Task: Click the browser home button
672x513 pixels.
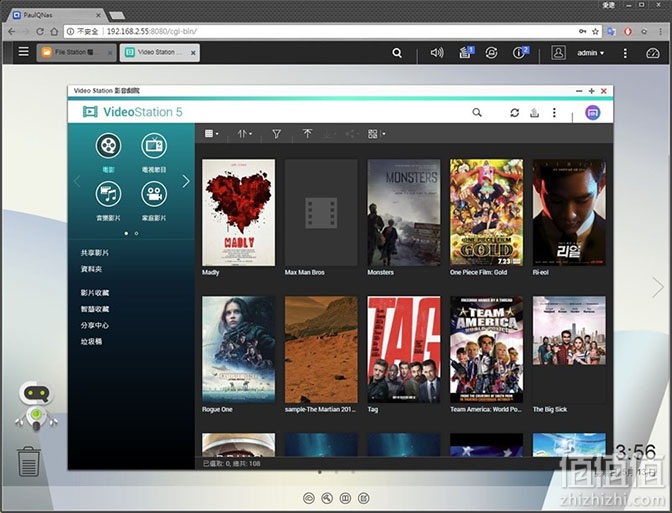Action: pyautogui.click(x=54, y=31)
